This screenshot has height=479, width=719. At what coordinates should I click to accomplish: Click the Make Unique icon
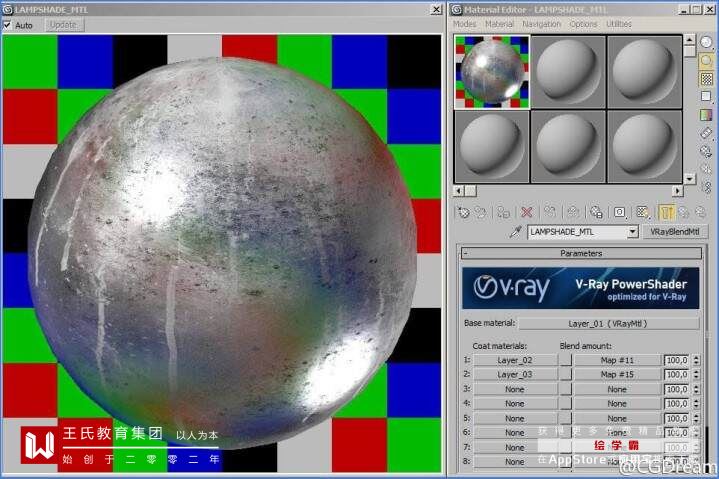(x=573, y=212)
